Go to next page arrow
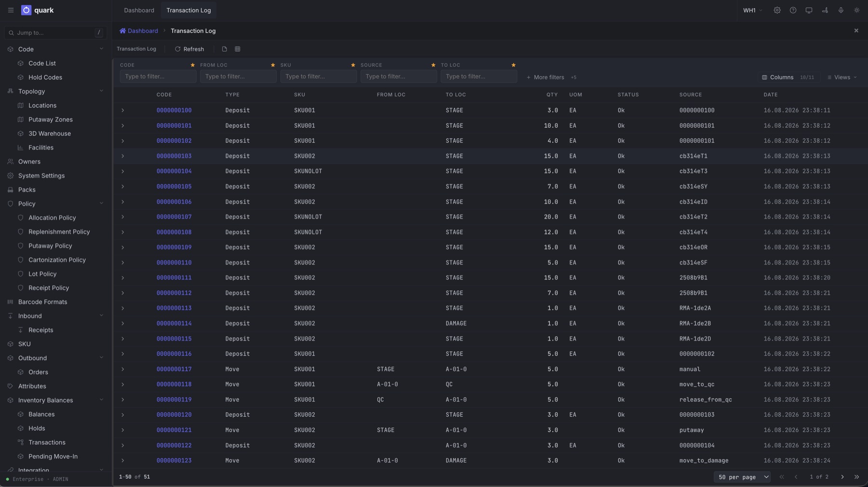This screenshot has height=487, width=868. pos(842,477)
